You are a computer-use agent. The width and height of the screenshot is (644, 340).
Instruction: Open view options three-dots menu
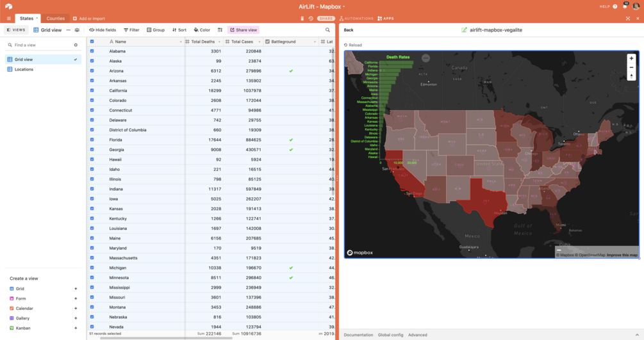pos(68,30)
